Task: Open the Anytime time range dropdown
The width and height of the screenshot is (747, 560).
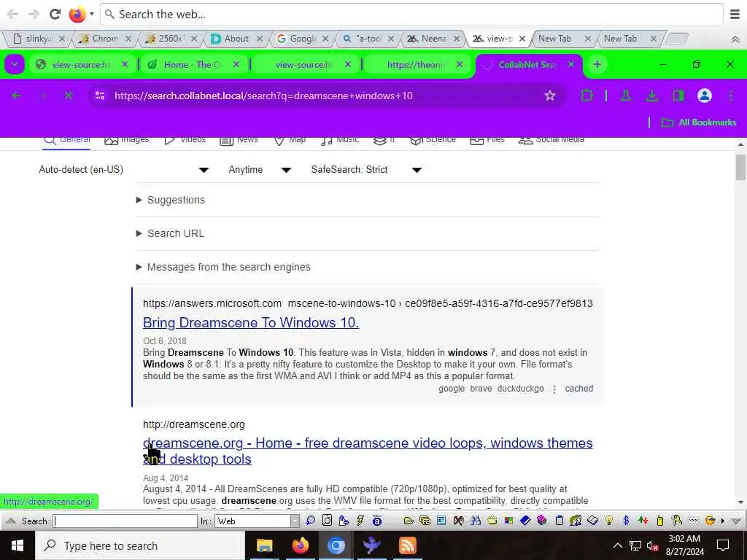Action: coord(260,169)
